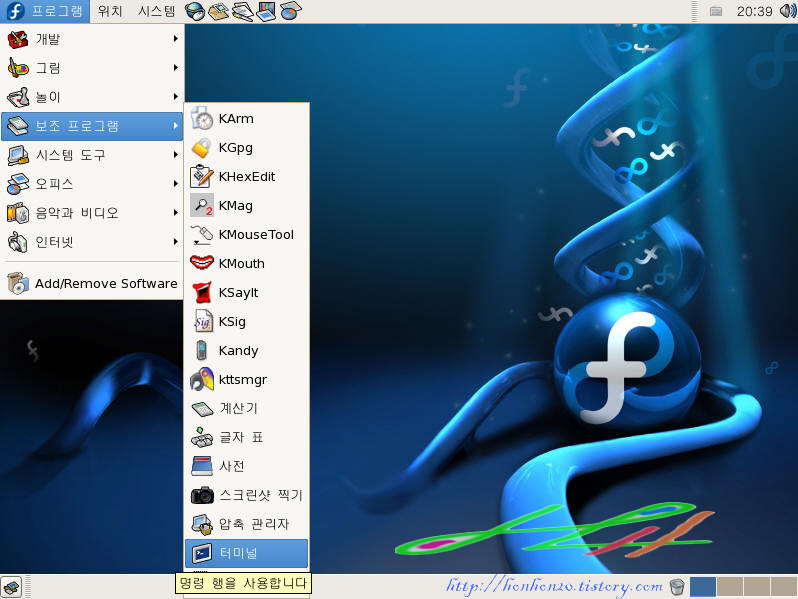
Task: Launch KArm time tracker
Action: click(247, 119)
